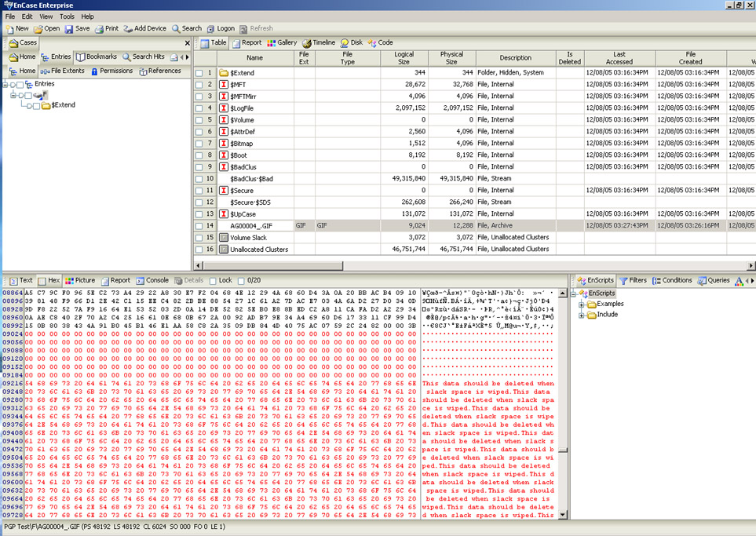Click the Picture view icon in lower pane
The width and height of the screenshot is (756, 536).
pos(69,280)
